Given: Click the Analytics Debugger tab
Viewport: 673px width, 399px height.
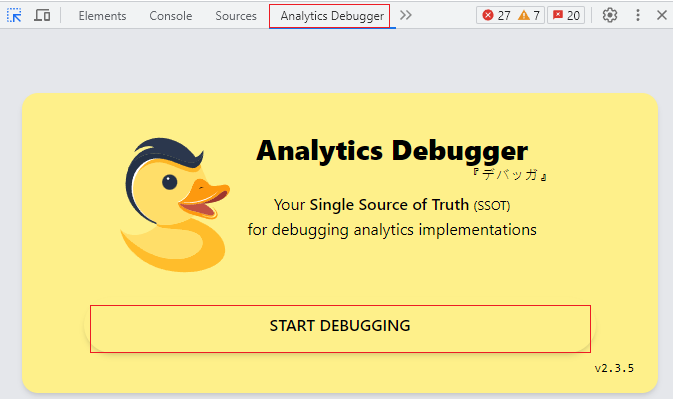Looking at the screenshot, I should click(330, 16).
